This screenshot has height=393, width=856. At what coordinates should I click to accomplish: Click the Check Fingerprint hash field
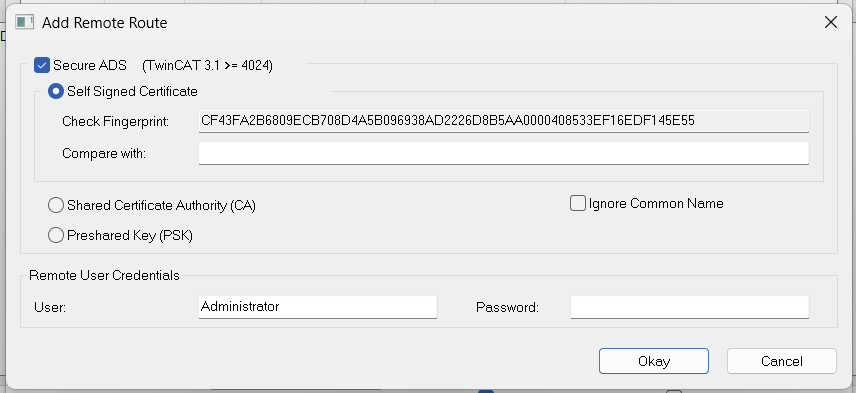click(x=503, y=121)
